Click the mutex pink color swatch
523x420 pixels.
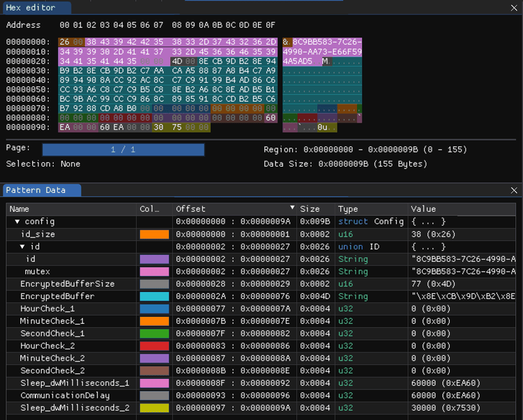[154, 272]
